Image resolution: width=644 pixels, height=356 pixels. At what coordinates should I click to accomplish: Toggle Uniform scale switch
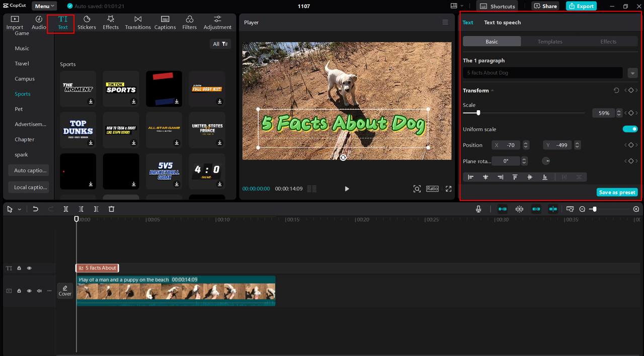630,129
